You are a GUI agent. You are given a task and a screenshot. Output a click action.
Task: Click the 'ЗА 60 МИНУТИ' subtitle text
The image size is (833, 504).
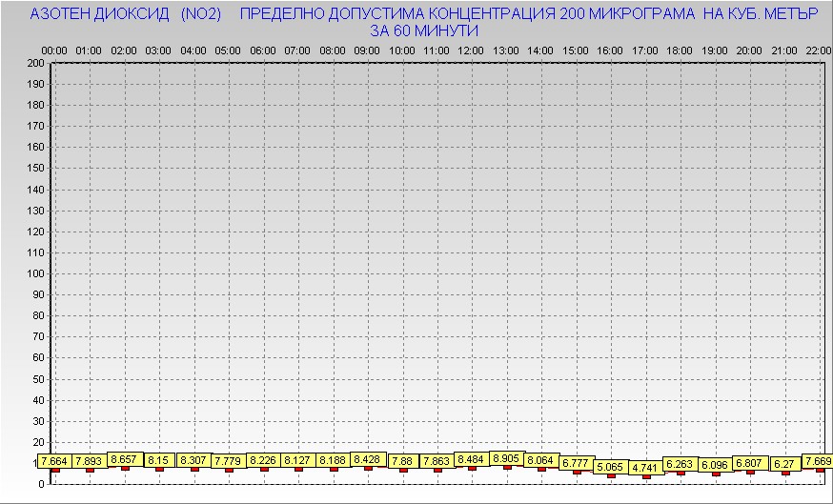coord(423,31)
